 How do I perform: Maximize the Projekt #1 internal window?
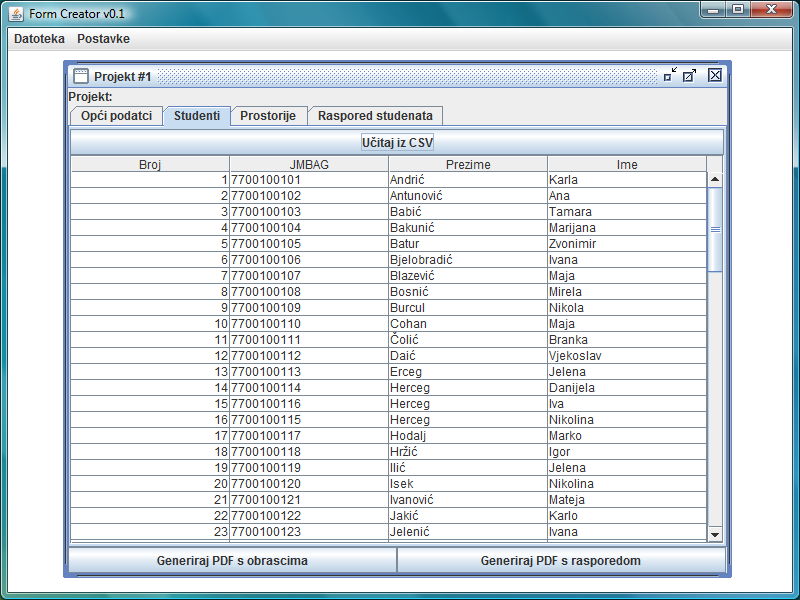(x=690, y=75)
